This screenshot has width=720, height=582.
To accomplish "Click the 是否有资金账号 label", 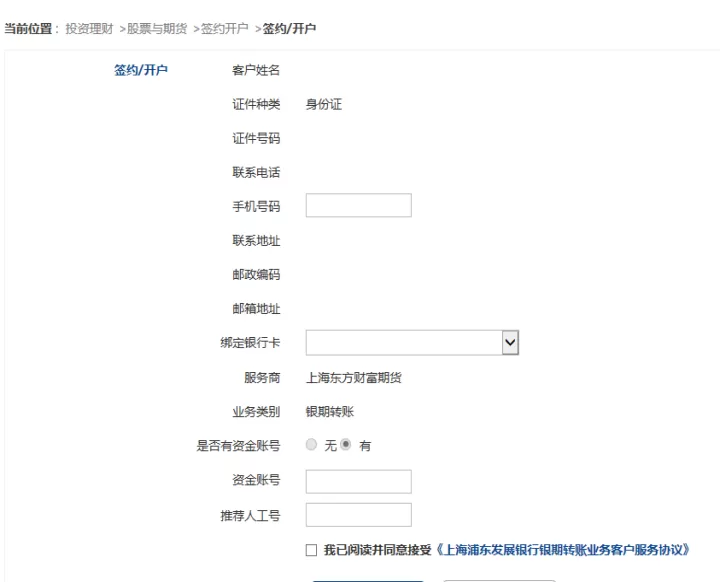I will point(238,446).
